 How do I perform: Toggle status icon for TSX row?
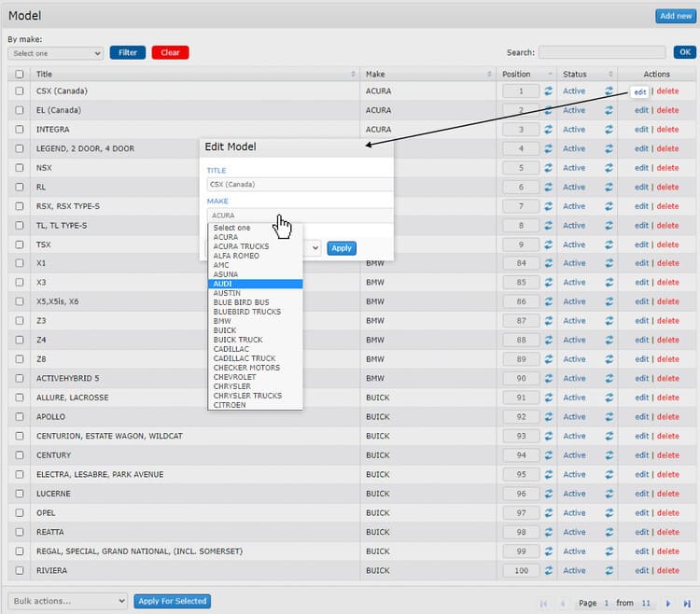click(x=609, y=244)
